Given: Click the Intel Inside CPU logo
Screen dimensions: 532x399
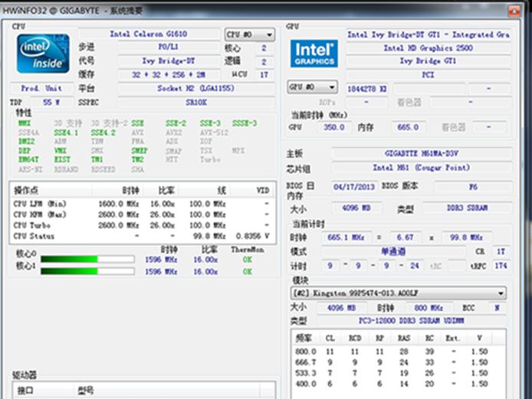Looking at the screenshot, I should (x=43, y=54).
